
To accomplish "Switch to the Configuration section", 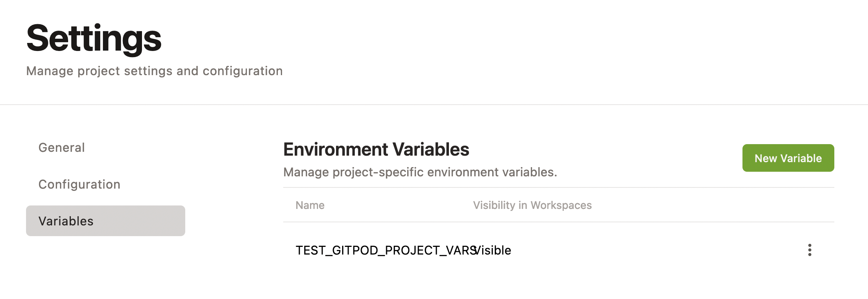I will point(79,184).
